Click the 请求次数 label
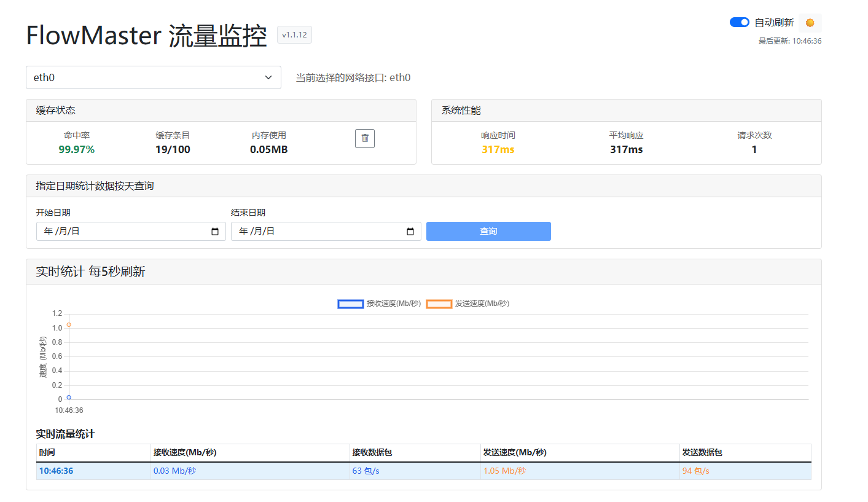Screen dimensions: 868x502 tap(754, 135)
